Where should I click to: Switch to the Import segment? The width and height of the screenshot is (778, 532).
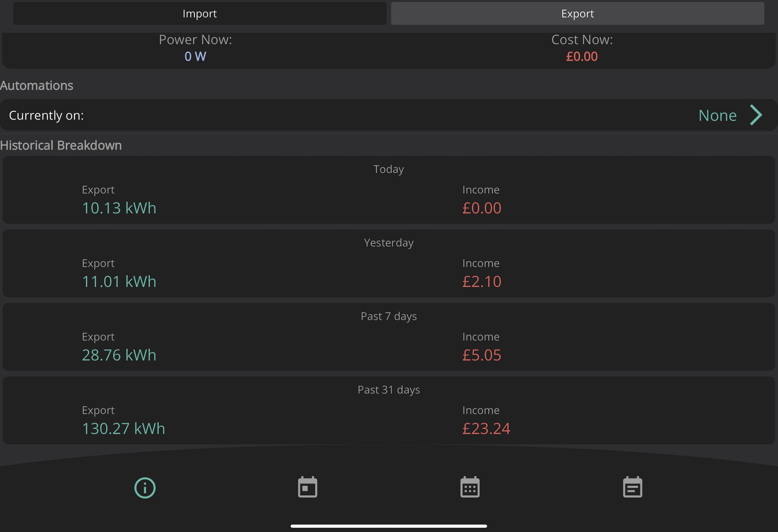coord(200,13)
